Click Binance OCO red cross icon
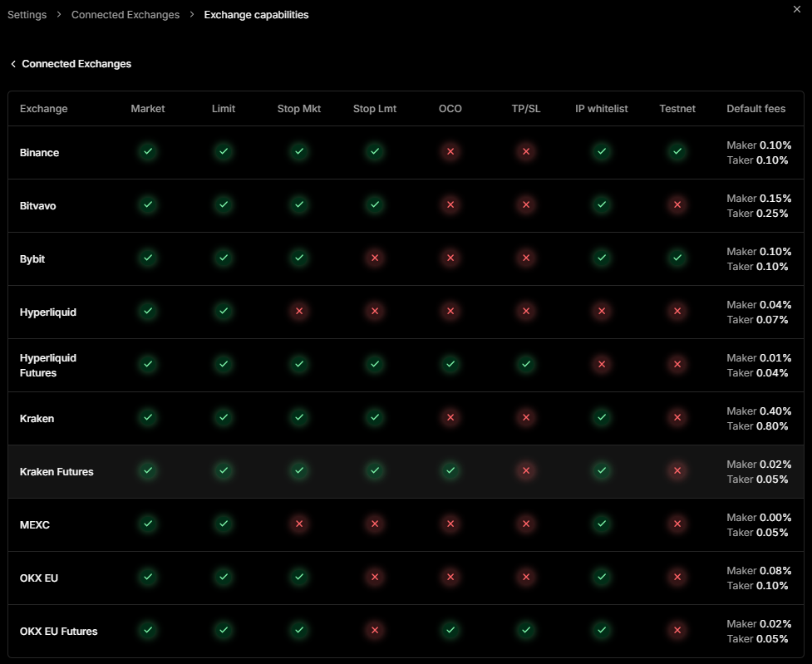 pos(450,152)
